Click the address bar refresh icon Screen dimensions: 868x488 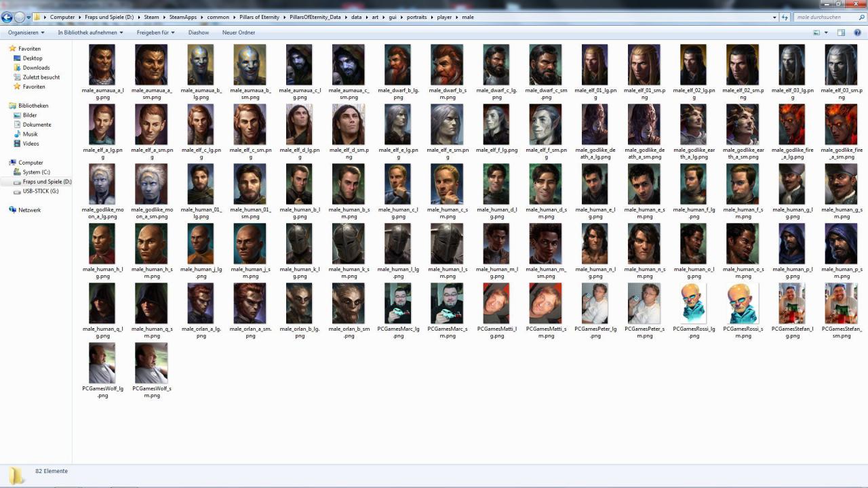785,17
